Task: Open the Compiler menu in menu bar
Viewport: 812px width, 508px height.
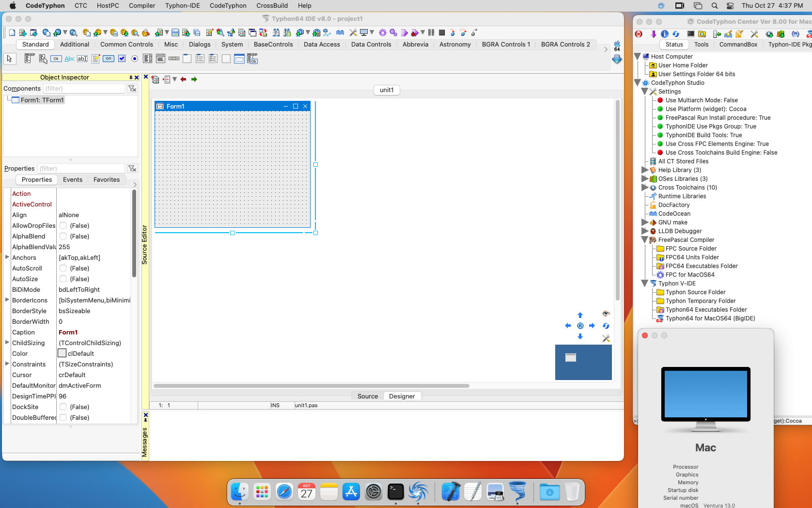Action: click(x=142, y=5)
